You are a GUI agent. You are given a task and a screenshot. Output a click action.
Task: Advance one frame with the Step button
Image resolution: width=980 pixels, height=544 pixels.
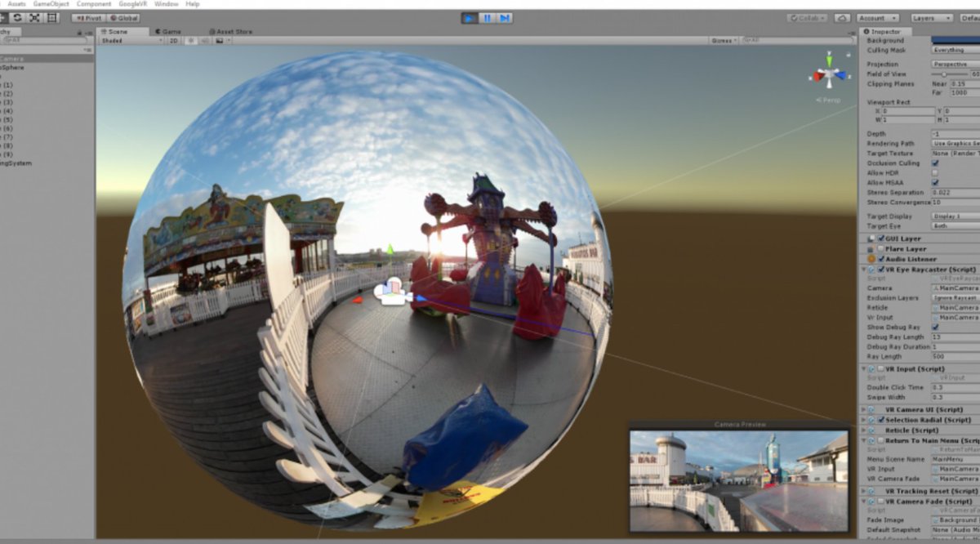pos(506,17)
